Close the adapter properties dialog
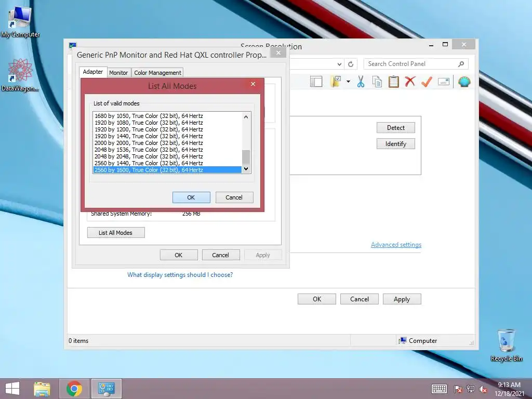532x399 pixels. click(278, 53)
